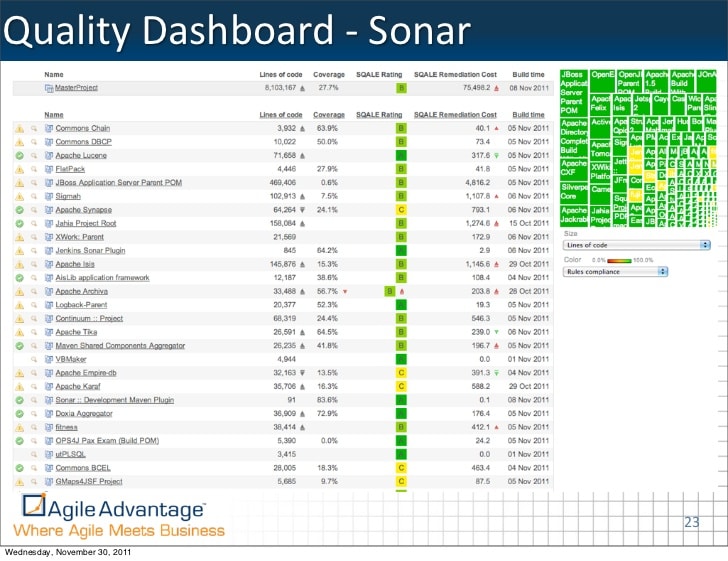Click the magnifier icon beside Apache Tika
The width and height of the screenshot is (728, 561).
(x=33, y=332)
